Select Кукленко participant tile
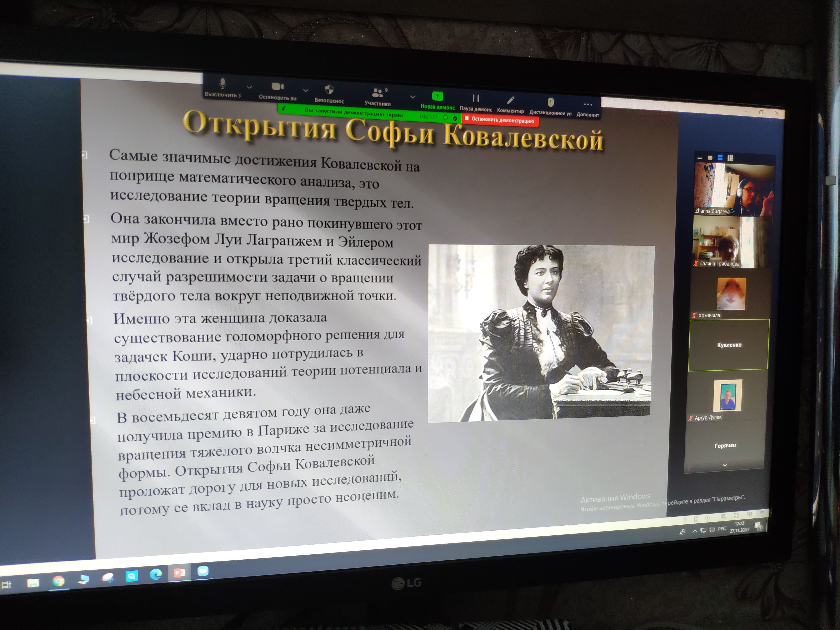The width and height of the screenshot is (840, 630). click(x=729, y=345)
